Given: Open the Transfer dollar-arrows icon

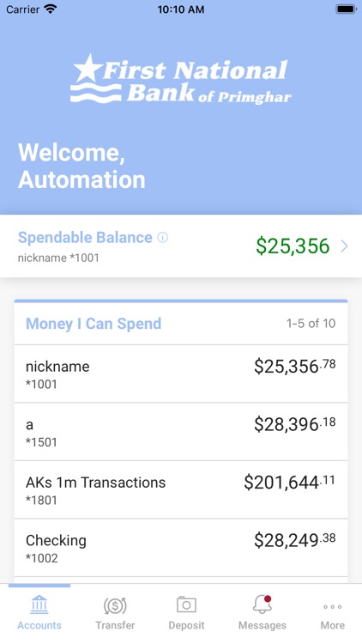Looking at the screenshot, I should point(115,605).
